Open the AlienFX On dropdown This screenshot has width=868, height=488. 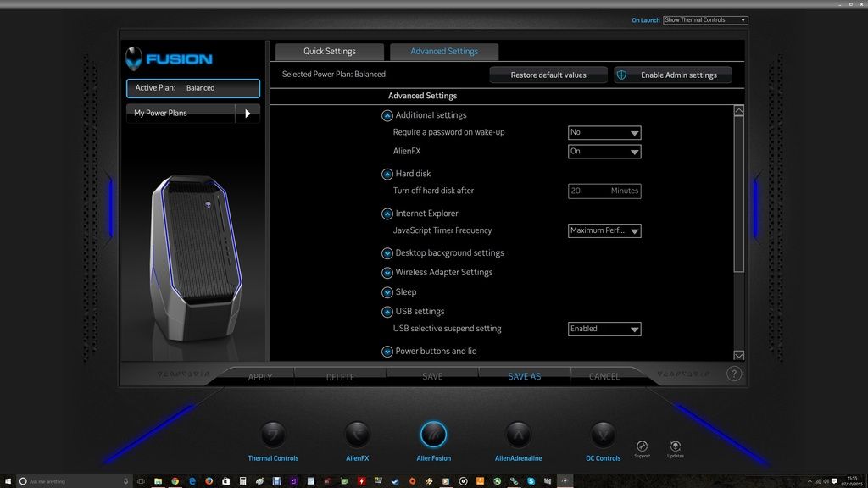tap(604, 152)
